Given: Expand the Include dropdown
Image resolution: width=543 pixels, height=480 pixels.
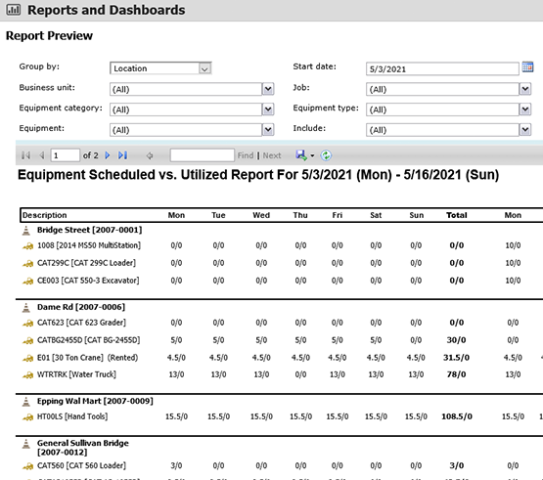Looking at the screenshot, I should point(525,130).
